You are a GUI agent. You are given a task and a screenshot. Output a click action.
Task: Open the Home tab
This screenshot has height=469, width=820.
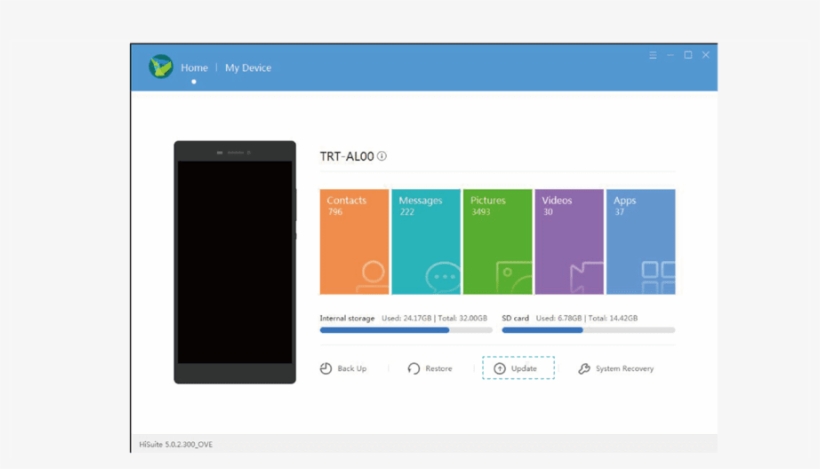pyautogui.click(x=194, y=67)
